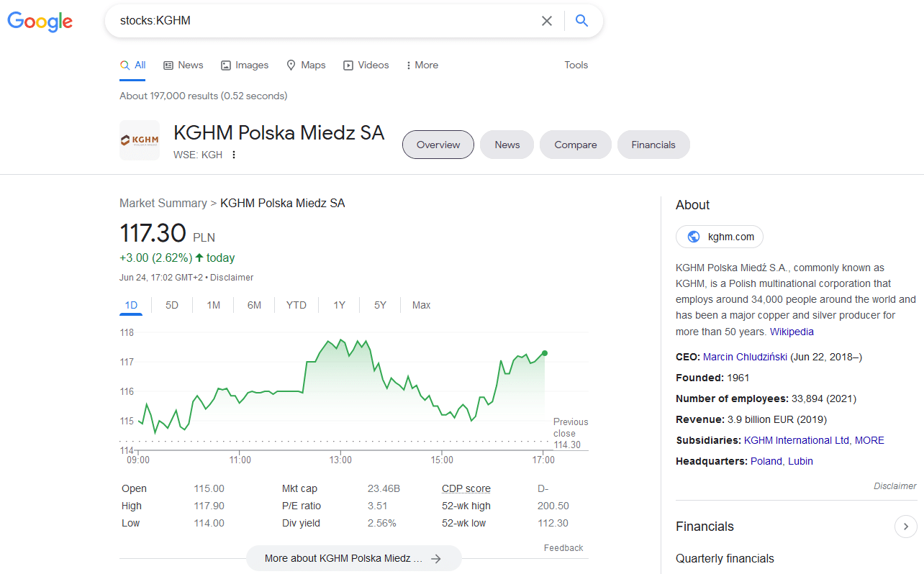Open the Tools options
This screenshot has height=574, width=924.
click(576, 65)
